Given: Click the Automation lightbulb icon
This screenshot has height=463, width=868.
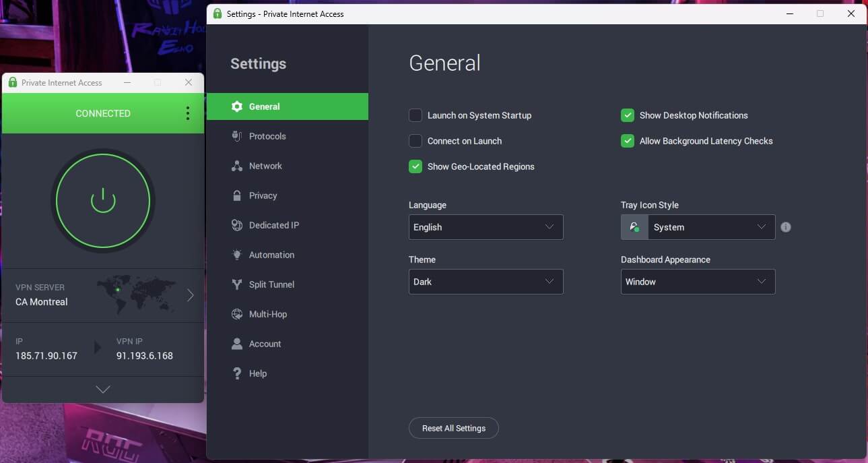Looking at the screenshot, I should [237, 255].
